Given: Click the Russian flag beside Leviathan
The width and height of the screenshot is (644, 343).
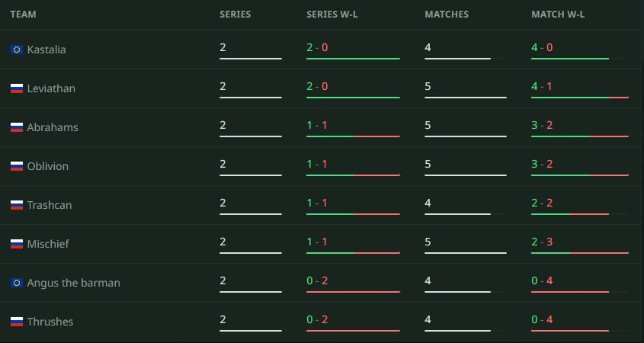Looking at the screenshot, I should pos(17,88).
